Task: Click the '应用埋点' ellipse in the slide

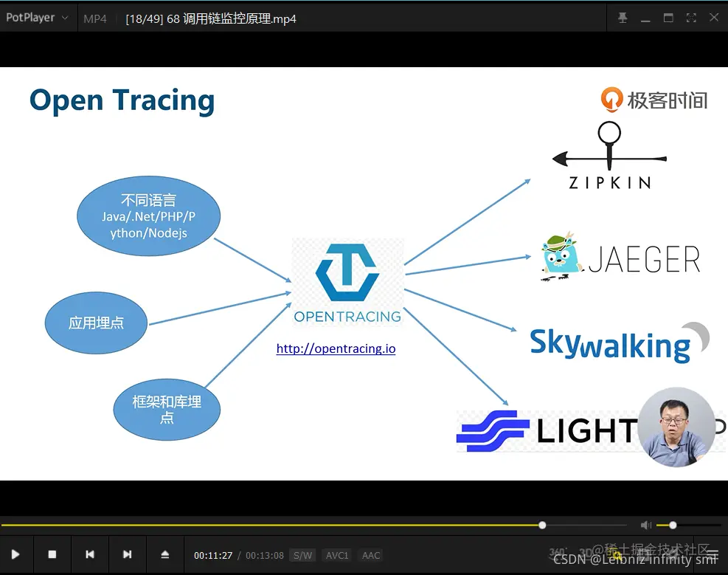Action: (x=96, y=323)
